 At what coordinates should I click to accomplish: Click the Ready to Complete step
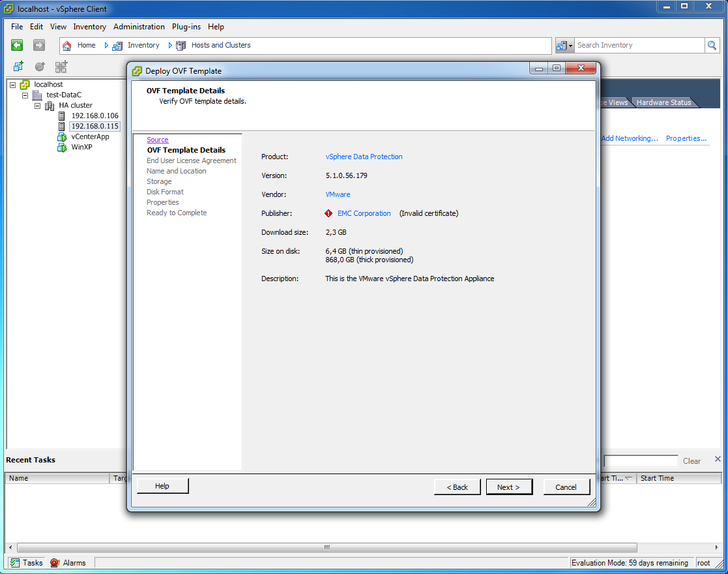[177, 213]
